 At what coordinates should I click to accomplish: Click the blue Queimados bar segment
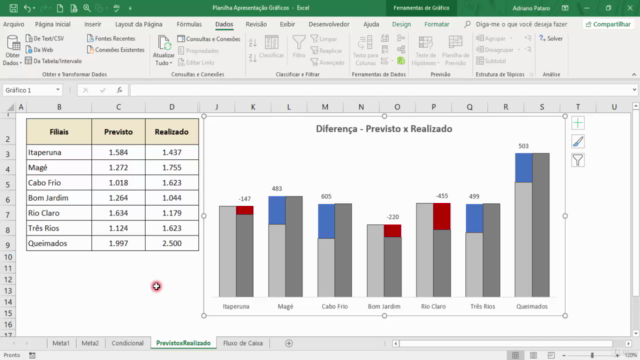(x=524, y=168)
